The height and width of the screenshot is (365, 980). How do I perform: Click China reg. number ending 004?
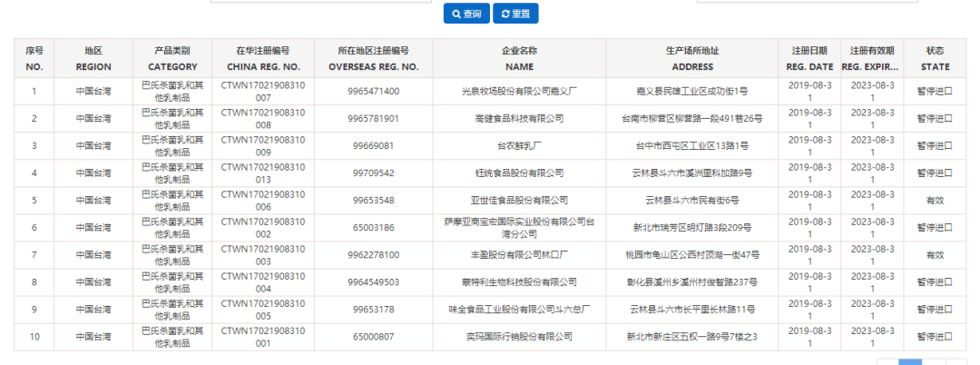click(x=263, y=282)
